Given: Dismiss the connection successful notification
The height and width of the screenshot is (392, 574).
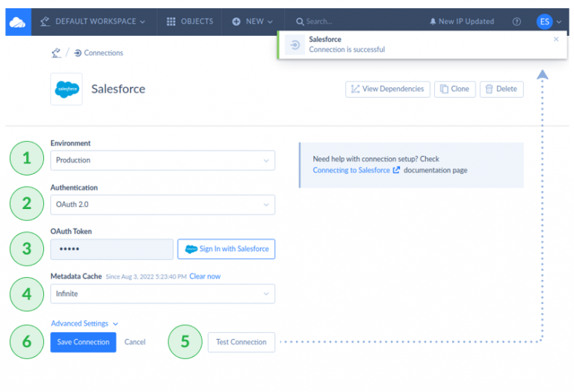Looking at the screenshot, I should pyautogui.click(x=556, y=39).
